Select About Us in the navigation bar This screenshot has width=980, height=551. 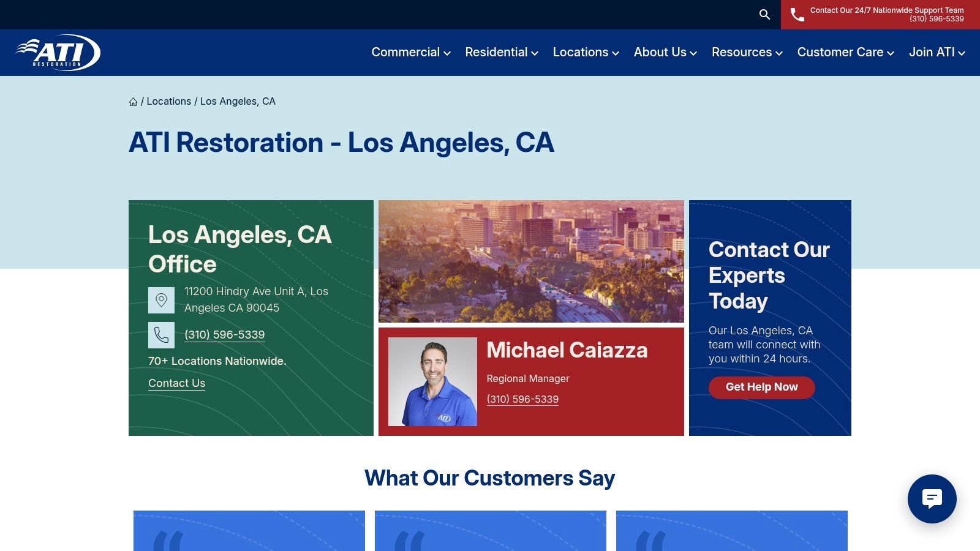pos(660,52)
